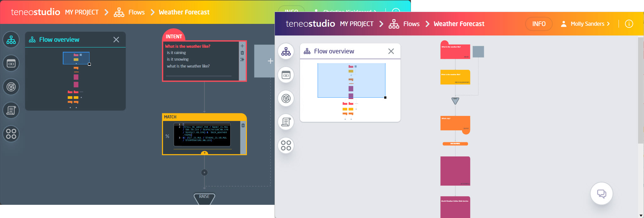Select the orange "Which city?" node

pyautogui.click(x=455, y=123)
